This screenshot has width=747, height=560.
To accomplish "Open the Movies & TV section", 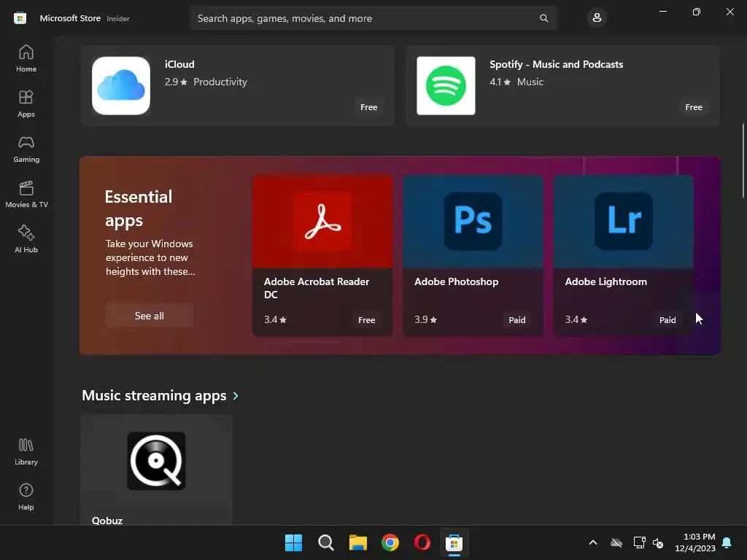I will tap(26, 194).
